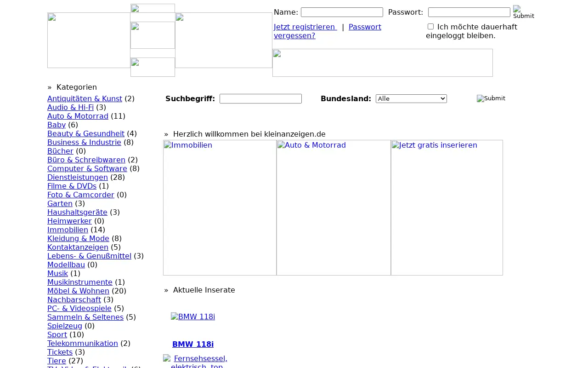
Task: Open the Nachbarschaft category
Action: [x=74, y=299]
